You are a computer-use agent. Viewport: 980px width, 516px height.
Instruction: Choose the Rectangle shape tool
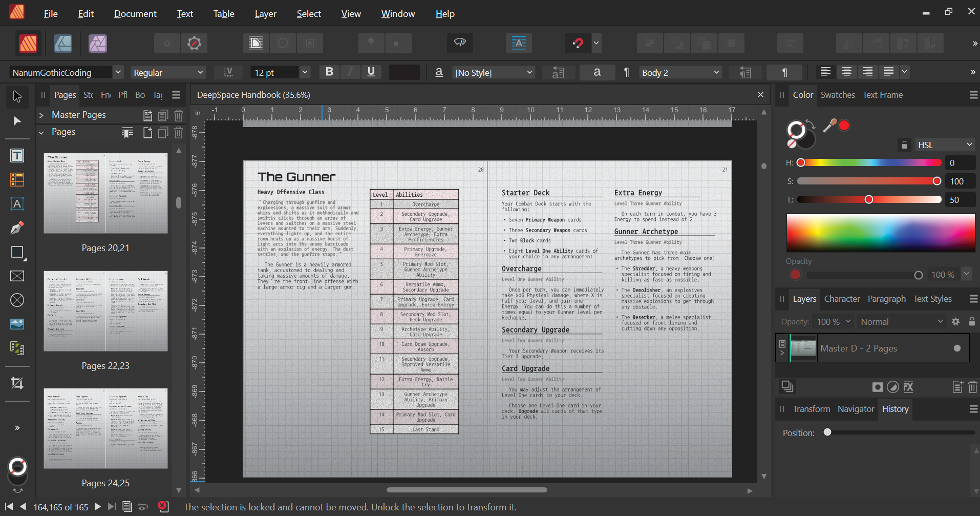(x=17, y=252)
